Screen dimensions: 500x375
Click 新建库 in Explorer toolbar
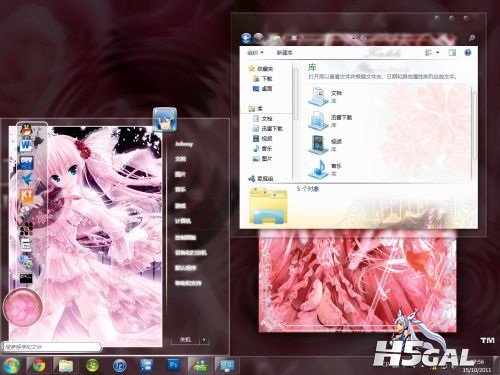click(x=285, y=53)
